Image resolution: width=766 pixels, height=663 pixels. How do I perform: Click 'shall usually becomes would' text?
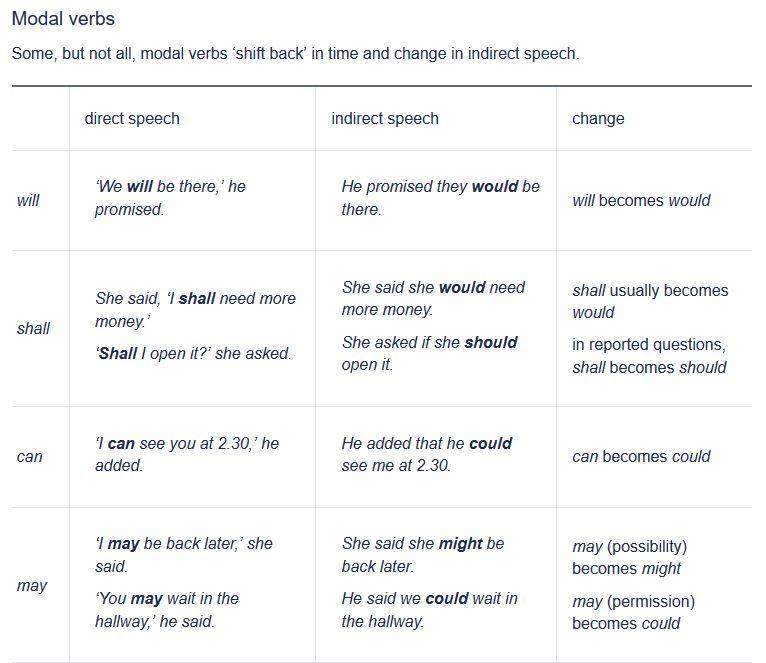[x=650, y=301]
